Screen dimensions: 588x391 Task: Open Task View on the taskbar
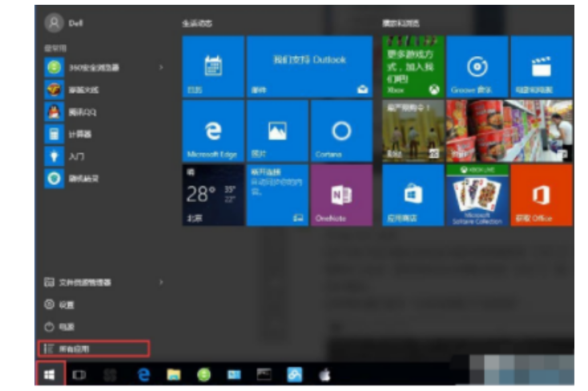click(79, 374)
